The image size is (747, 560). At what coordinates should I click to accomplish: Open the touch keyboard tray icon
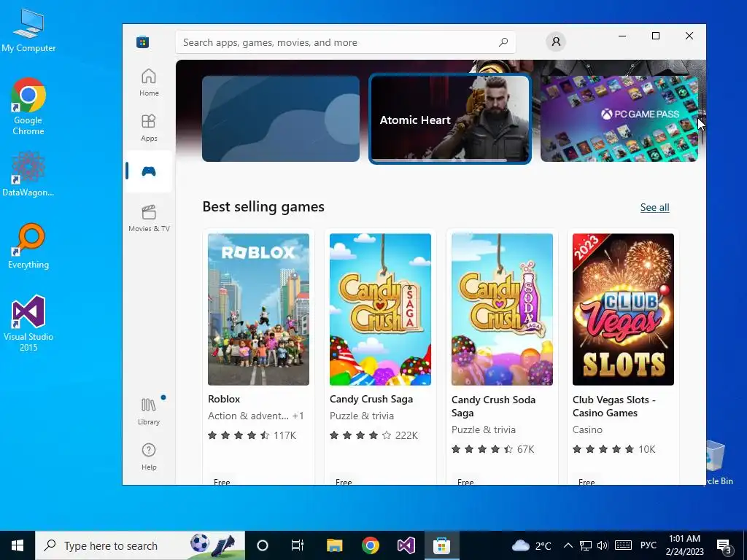tap(623, 545)
